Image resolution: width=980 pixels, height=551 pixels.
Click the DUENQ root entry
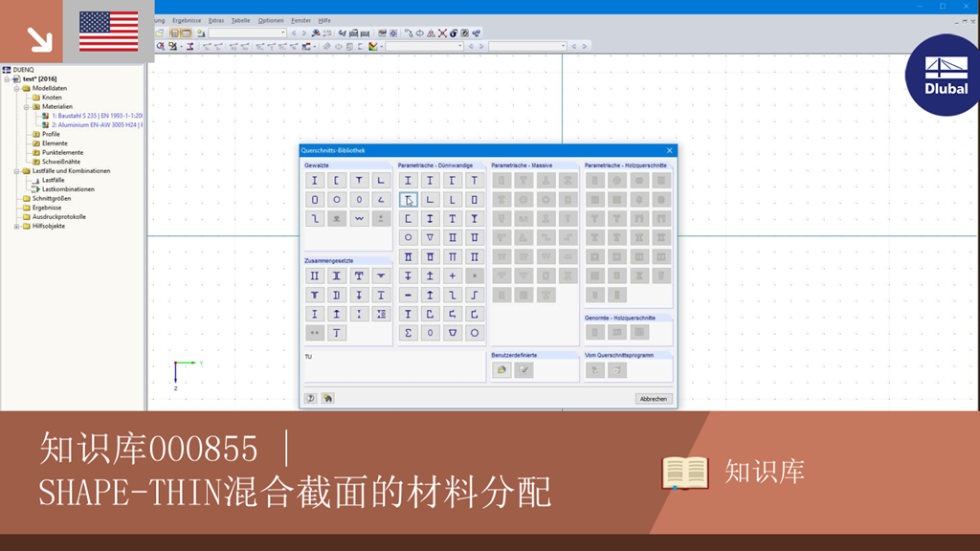tap(23, 70)
